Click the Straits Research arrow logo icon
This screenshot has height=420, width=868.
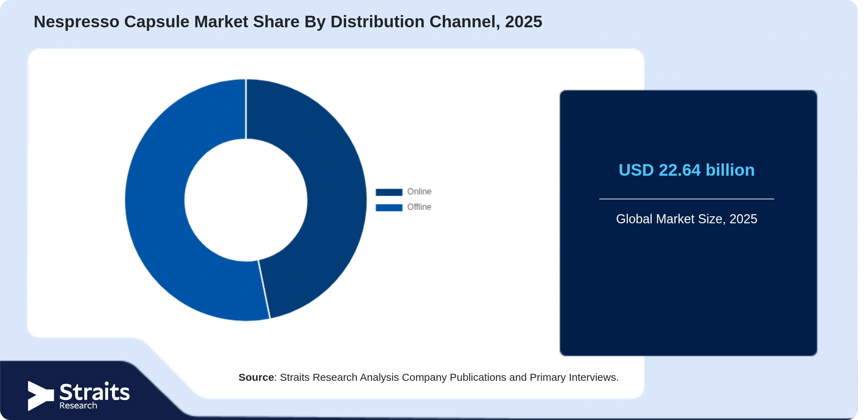pyautogui.click(x=41, y=396)
